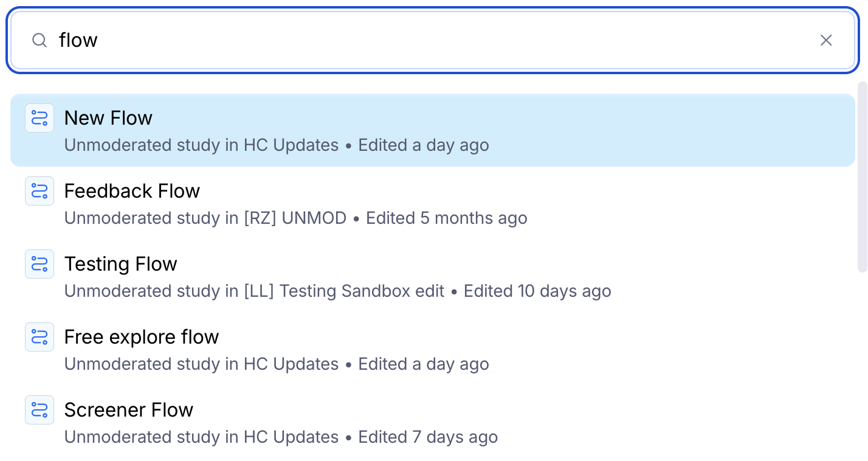Open the Free explore flow study
Viewport: 868px width, 461px height.
[x=141, y=337]
